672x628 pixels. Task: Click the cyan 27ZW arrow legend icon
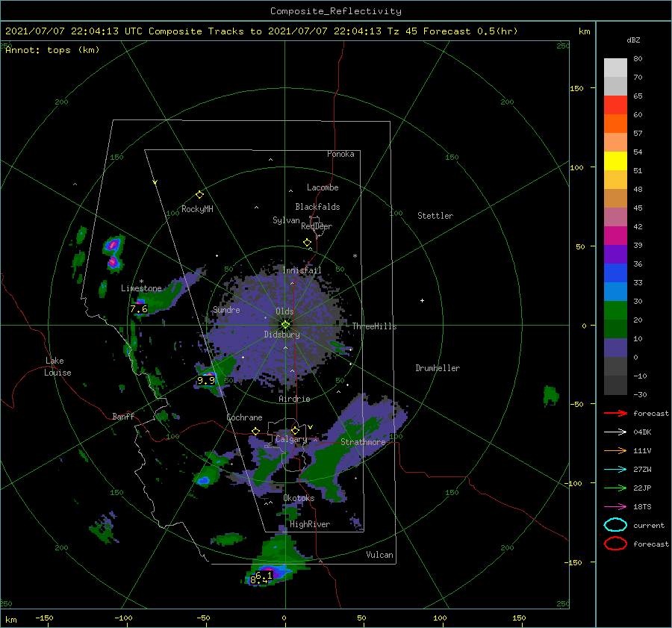pos(615,469)
